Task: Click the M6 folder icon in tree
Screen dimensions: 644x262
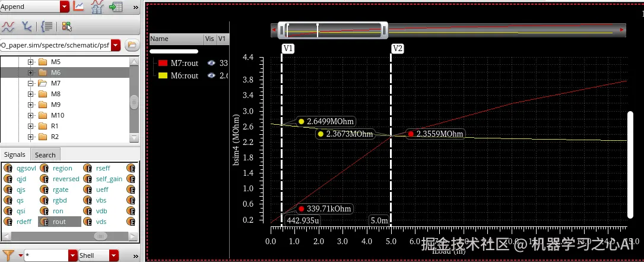Action: tap(43, 72)
